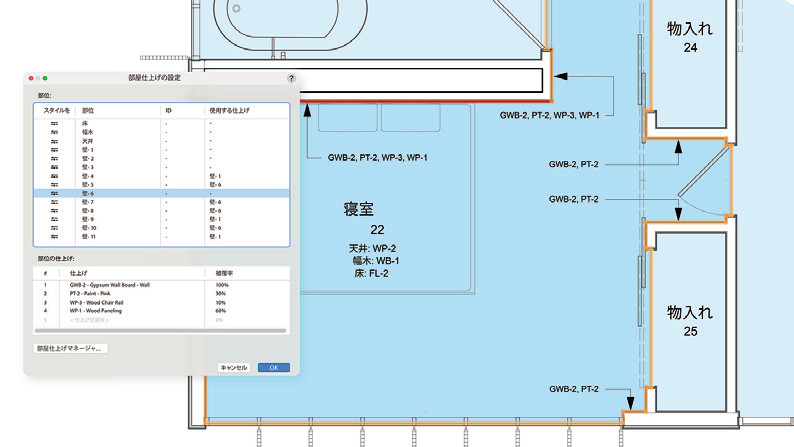Open finish dropdown for WP-1 Wood Paneling
Viewport: 794px width, 447px height.
click(x=96, y=311)
